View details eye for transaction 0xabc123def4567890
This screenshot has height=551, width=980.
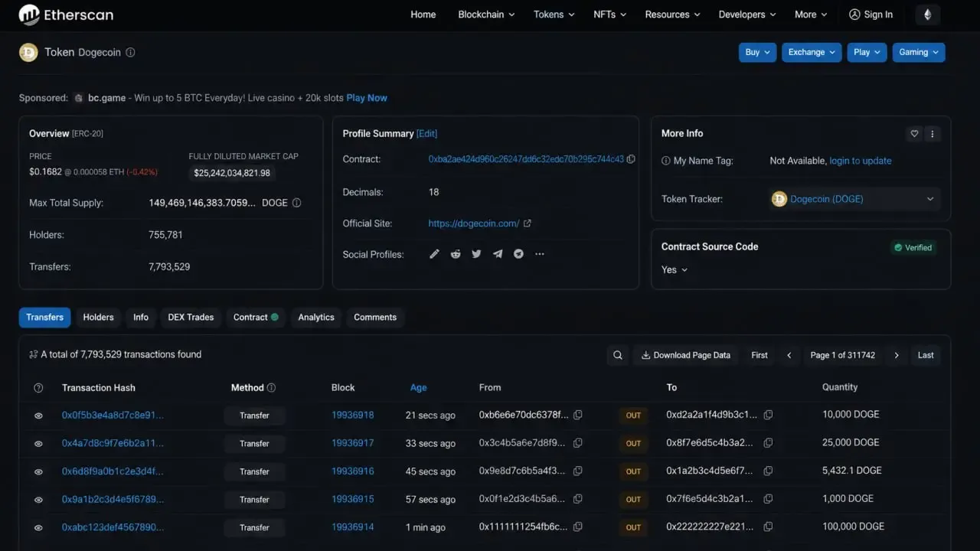(x=38, y=528)
